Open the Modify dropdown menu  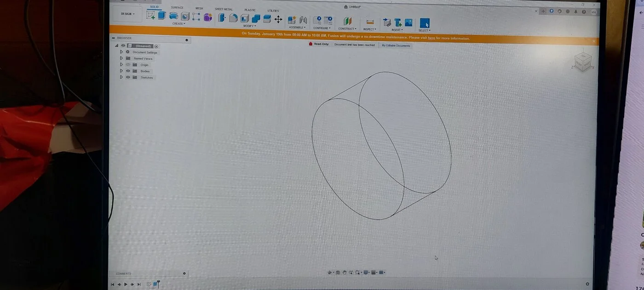tap(249, 26)
